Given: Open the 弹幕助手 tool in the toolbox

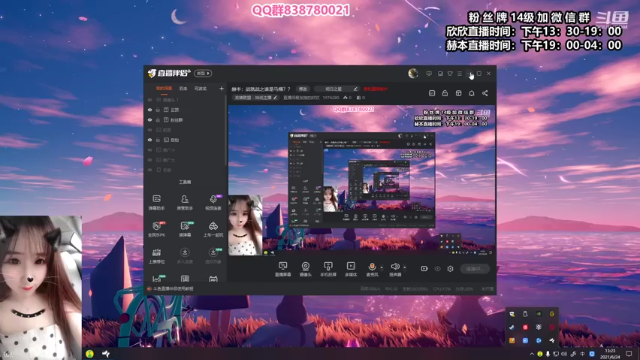Looking at the screenshot, I should pos(156,202).
